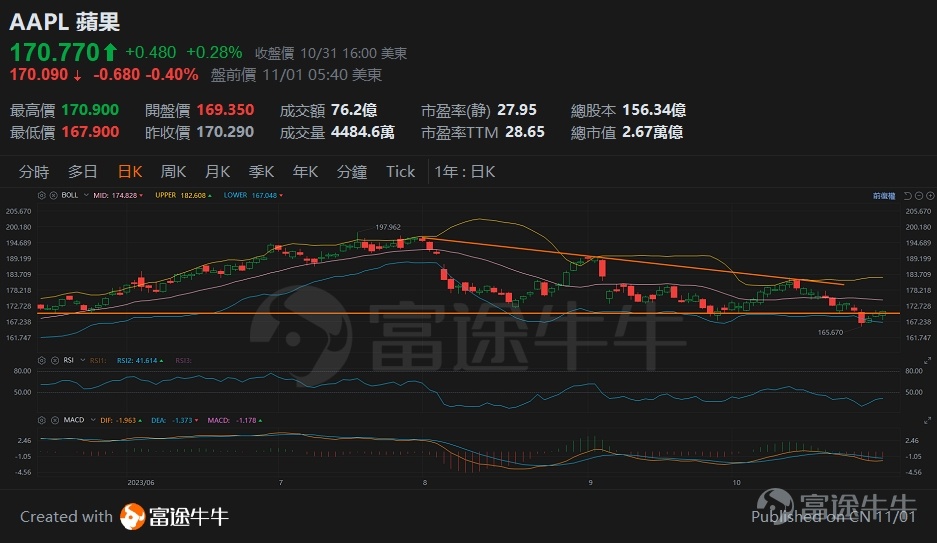Click the 165.670 low price marker
Viewport: 937px width, 543px height.
tap(830, 332)
